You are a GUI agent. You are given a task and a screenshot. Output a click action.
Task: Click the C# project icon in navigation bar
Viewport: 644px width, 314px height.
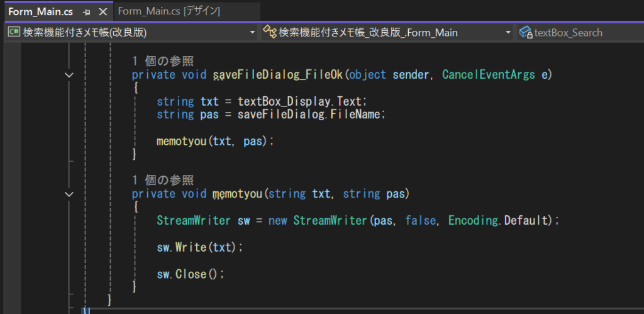[x=13, y=33]
